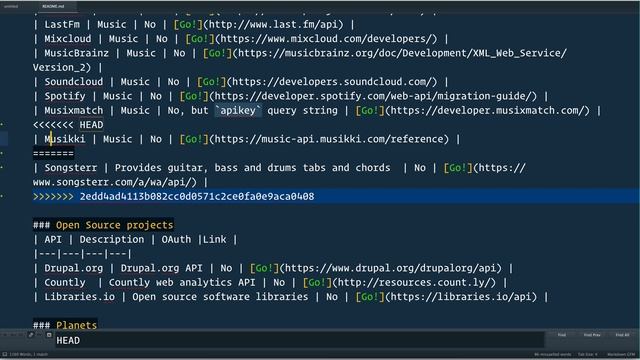Click the Countly Go! link text

click(318, 282)
